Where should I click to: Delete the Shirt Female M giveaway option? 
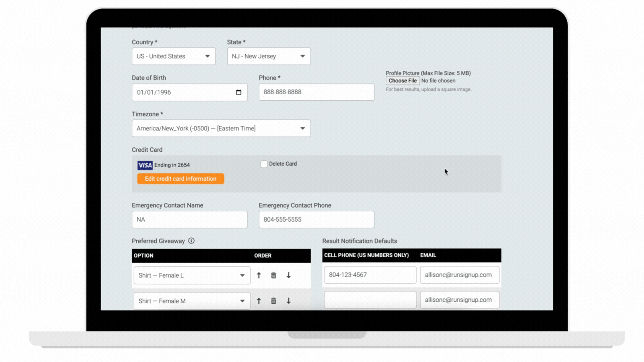point(273,301)
